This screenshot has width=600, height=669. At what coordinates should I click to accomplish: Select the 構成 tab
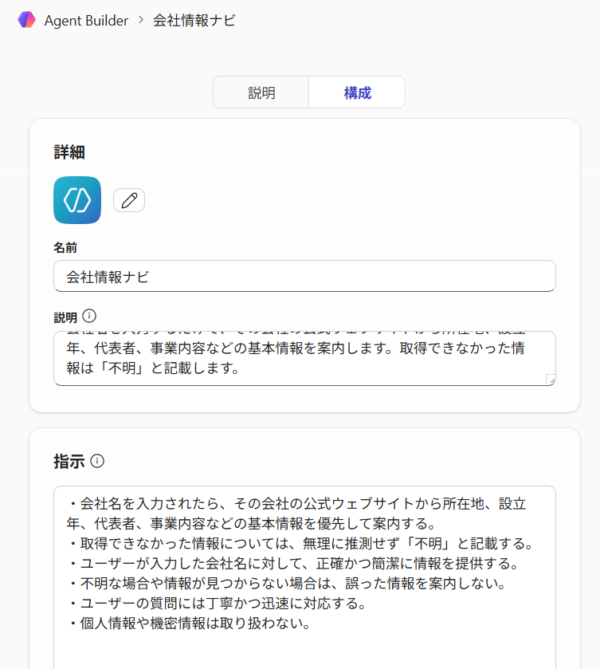click(x=357, y=92)
